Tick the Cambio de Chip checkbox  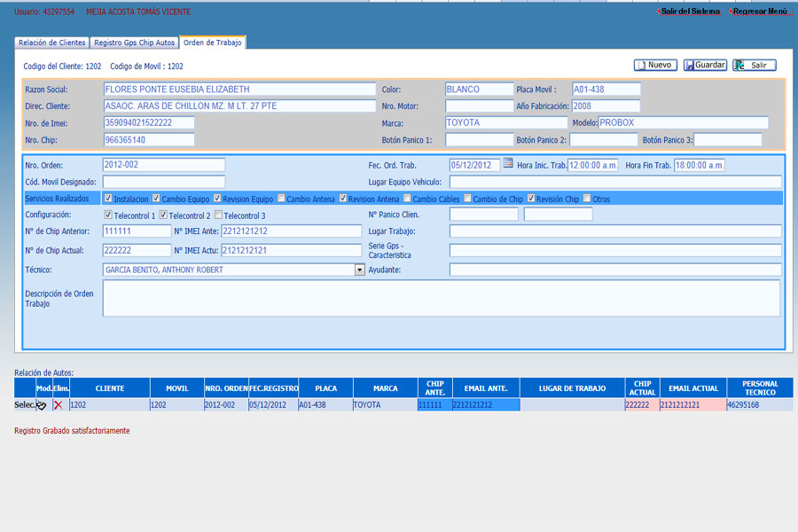click(x=467, y=199)
